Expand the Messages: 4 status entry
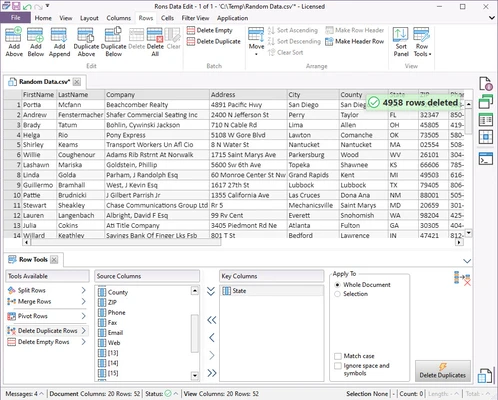Screen dimensions: 498x400 tap(24, 394)
